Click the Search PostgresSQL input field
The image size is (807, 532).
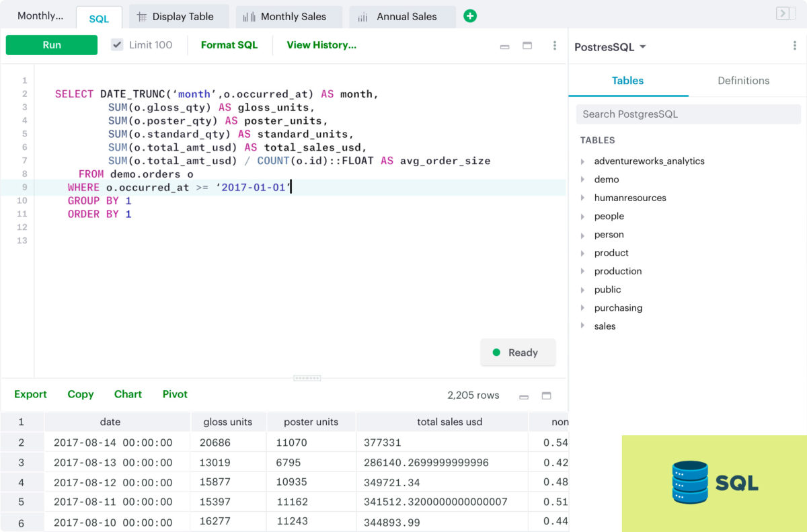[x=688, y=114]
